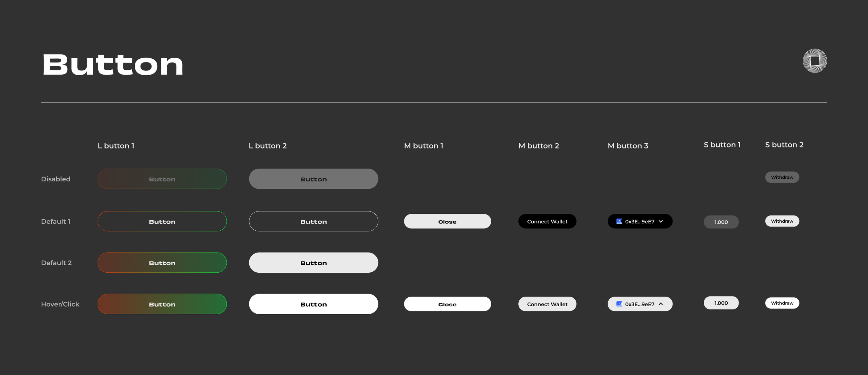Click the Hover/Click row Close button
The height and width of the screenshot is (375, 868).
coord(447,304)
